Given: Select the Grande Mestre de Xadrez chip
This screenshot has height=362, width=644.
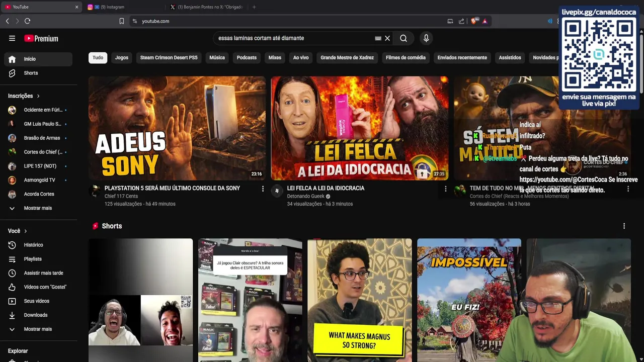Looking at the screenshot, I should [347, 58].
